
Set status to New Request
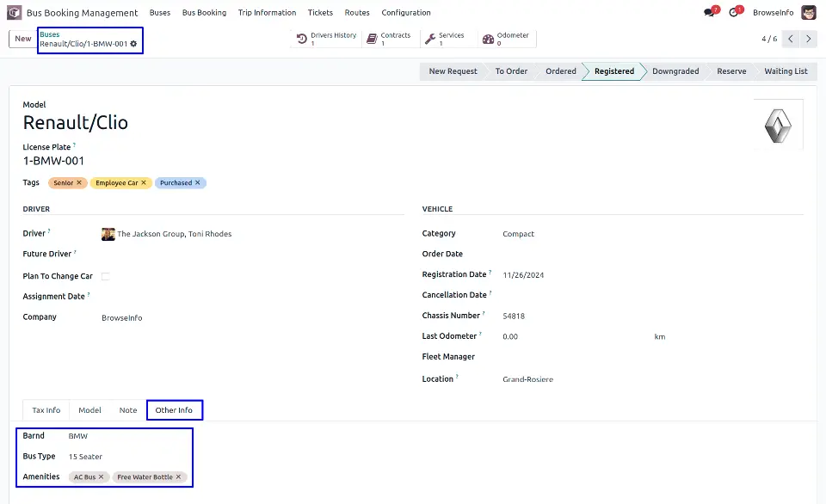[453, 71]
